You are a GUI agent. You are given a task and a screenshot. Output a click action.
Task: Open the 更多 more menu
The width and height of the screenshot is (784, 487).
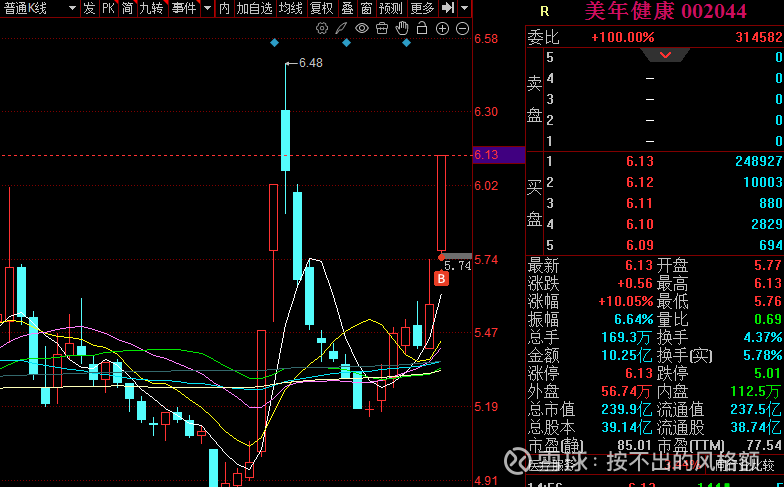click(422, 8)
